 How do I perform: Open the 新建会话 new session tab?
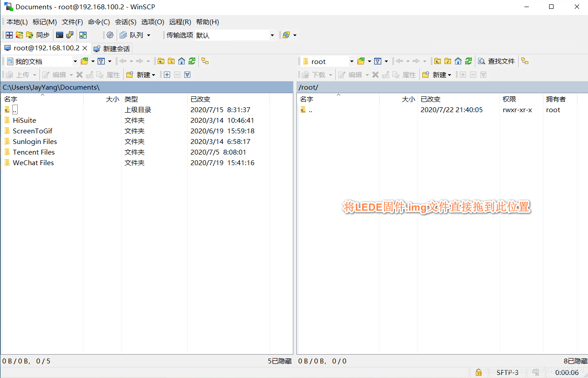[x=112, y=49]
